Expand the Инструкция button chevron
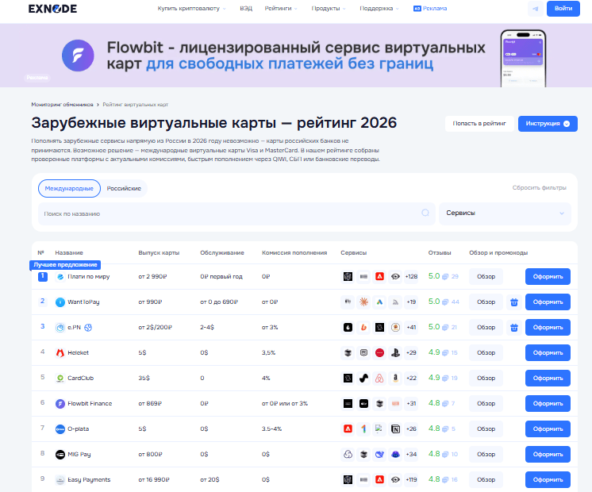 point(566,124)
